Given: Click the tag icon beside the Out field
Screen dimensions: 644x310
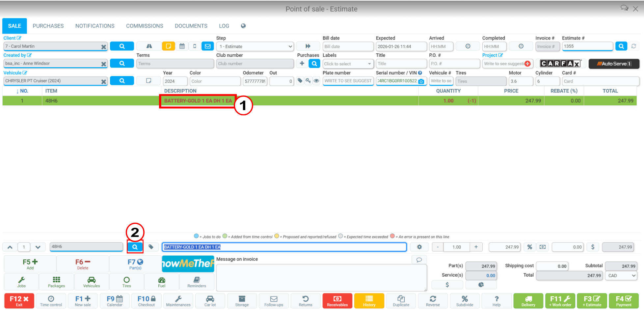Looking at the screenshot, I should pos(300,81).
